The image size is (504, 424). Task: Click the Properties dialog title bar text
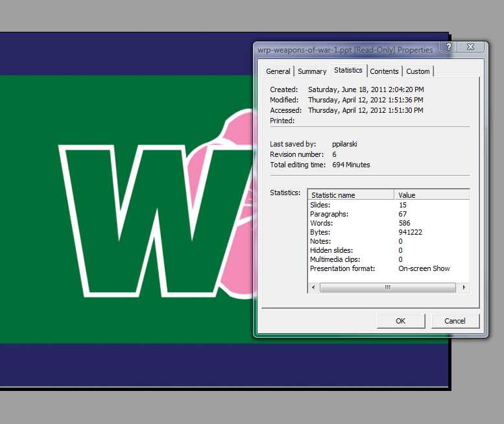pyautogui.click(x=345, y=50)
